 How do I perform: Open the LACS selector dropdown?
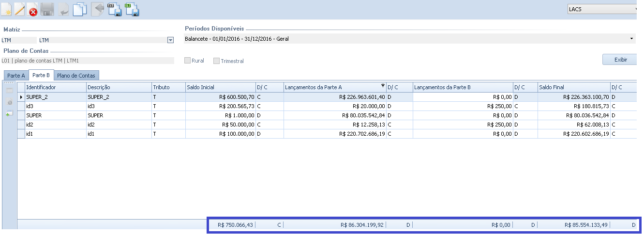point(636,9)
